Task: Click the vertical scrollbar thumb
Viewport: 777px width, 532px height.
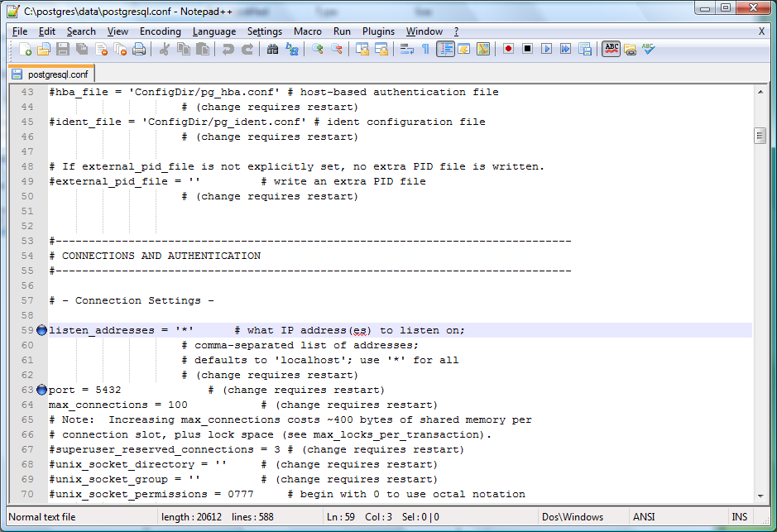Action: point(760,136)
